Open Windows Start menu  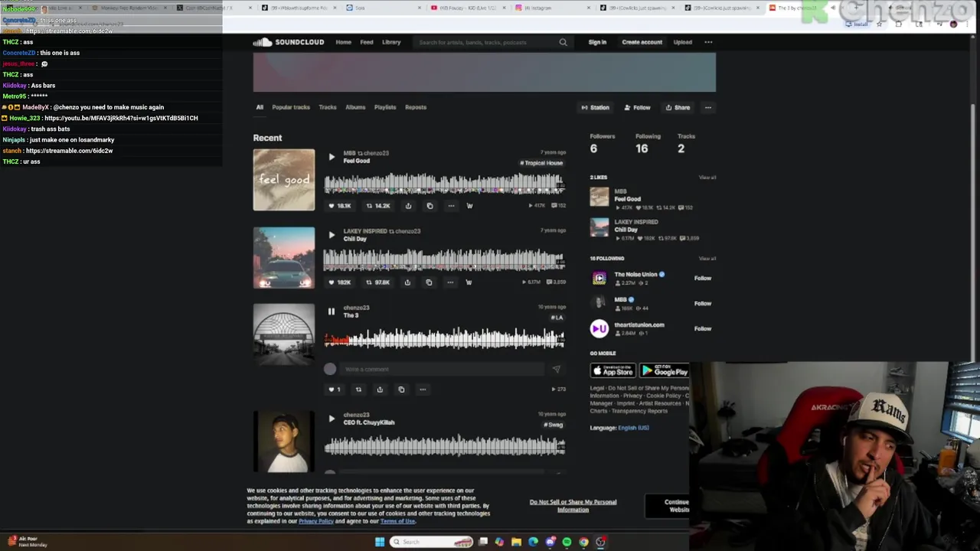pos(380,542)
